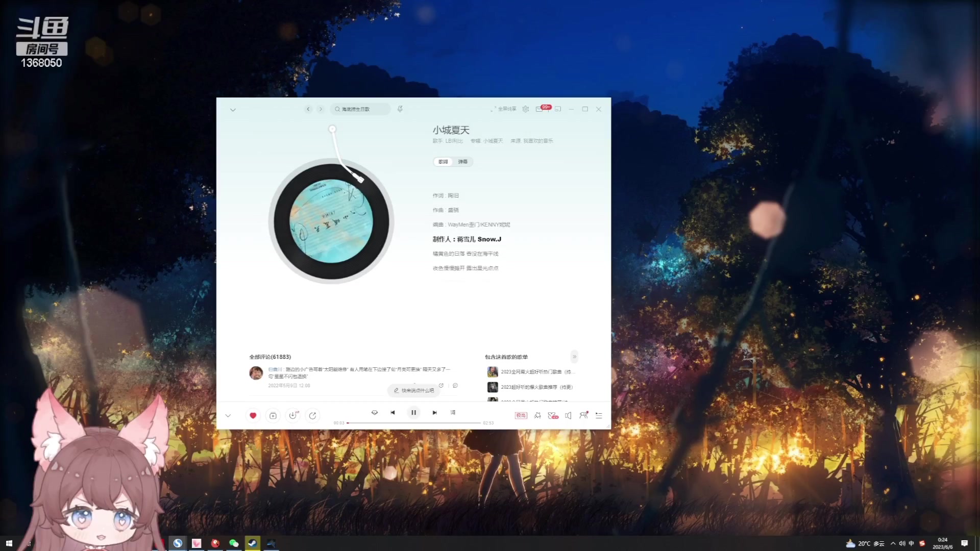This screenshot has width=980, height=551.
Task: Select the 弹幕 tab
Action: pyautogui.click(x=462, y=162)
